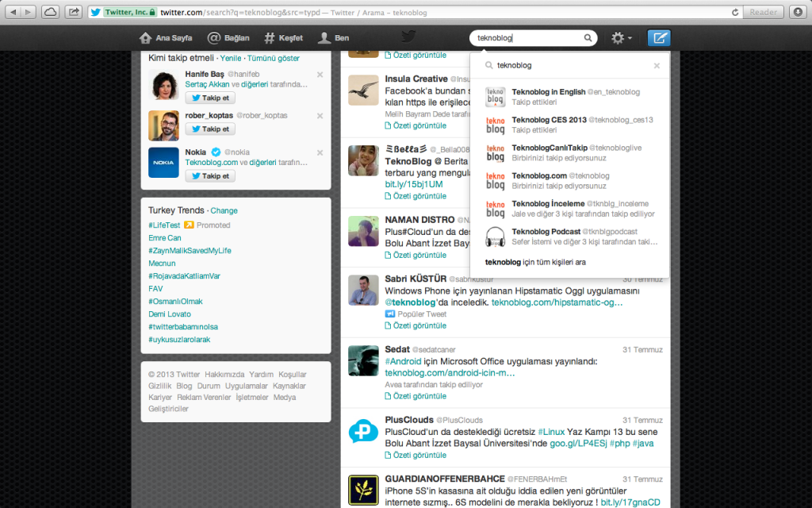Screen dimensions: 812x508
Task: Click the compose new tweet icon
Action: tap(659, 37)
